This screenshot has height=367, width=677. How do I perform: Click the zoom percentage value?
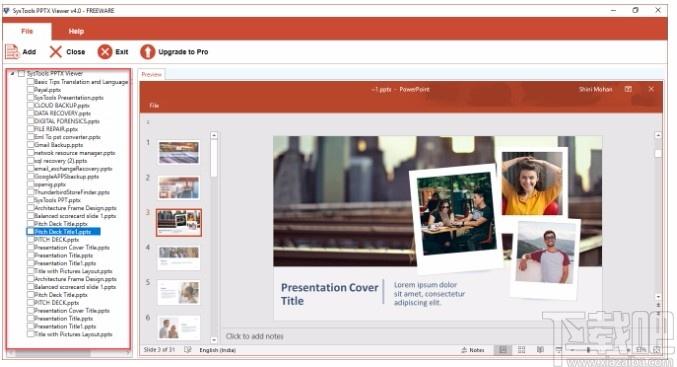click(x=641, y=350)
